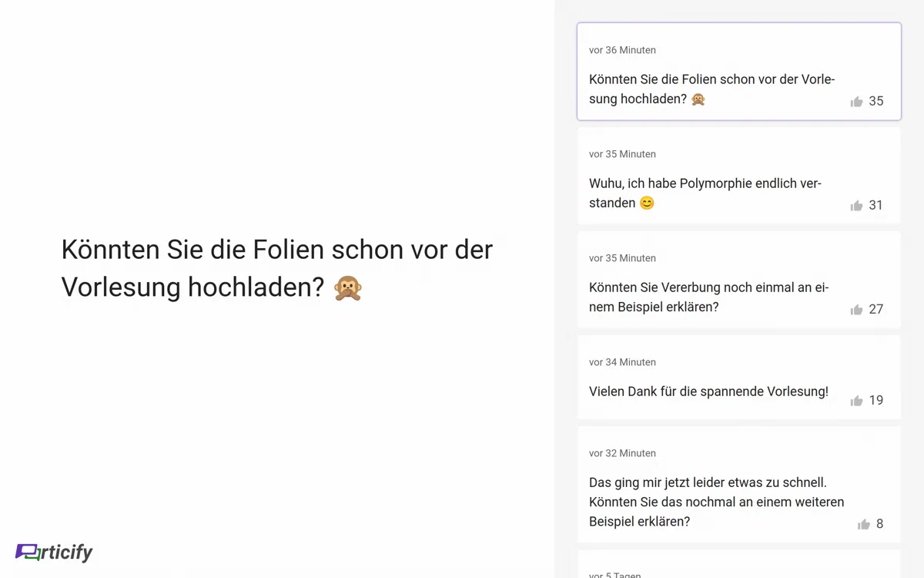Click thumbs-up icon on Folien hochladen comment
Screen dimensions: 924x578
click(856, 102)
